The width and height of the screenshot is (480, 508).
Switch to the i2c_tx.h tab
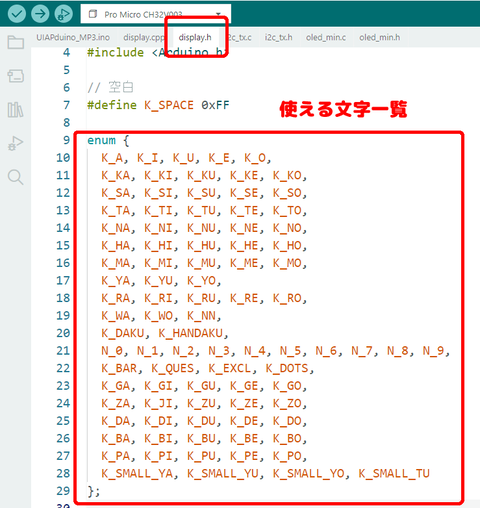coord(278,37)
